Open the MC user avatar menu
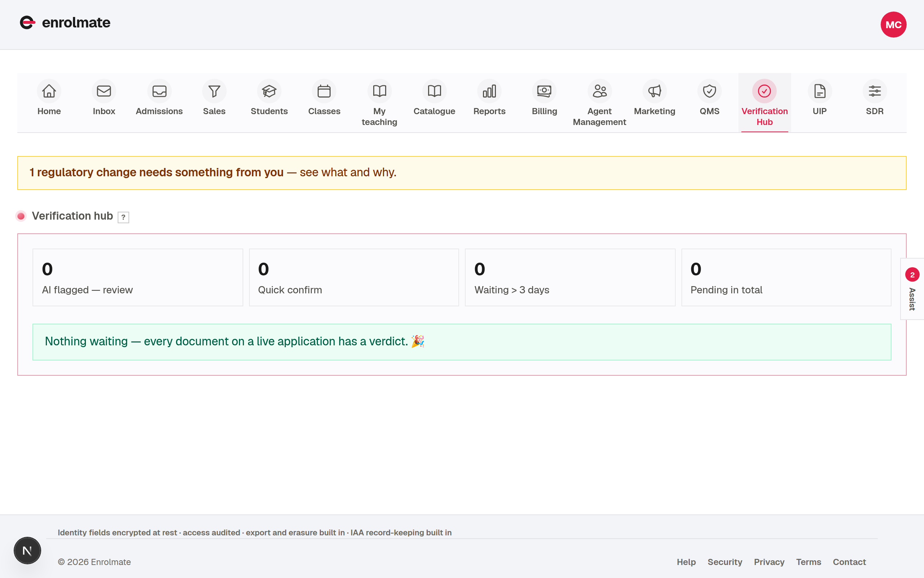The height and width of the screenshot is (578, 924). [893, 25]
